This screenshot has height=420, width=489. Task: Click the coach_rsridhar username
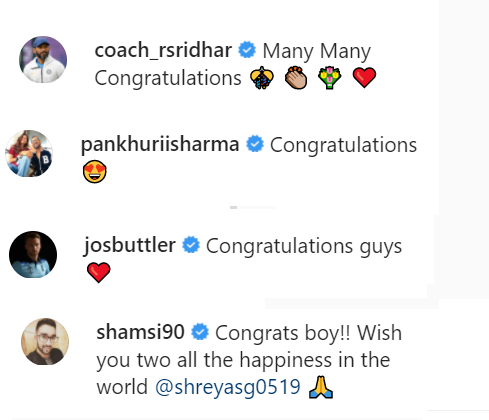click(x=163, y=51)
